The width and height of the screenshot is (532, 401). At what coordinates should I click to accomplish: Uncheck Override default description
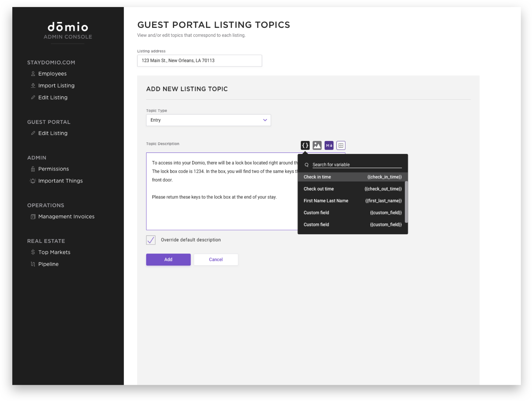pos(151,240)
